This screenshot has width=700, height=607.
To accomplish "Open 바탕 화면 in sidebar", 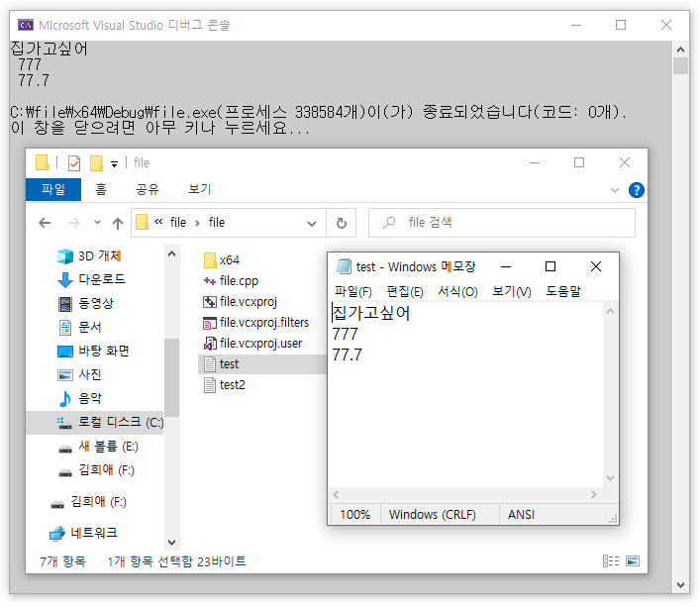I will (x=93, y=351).
